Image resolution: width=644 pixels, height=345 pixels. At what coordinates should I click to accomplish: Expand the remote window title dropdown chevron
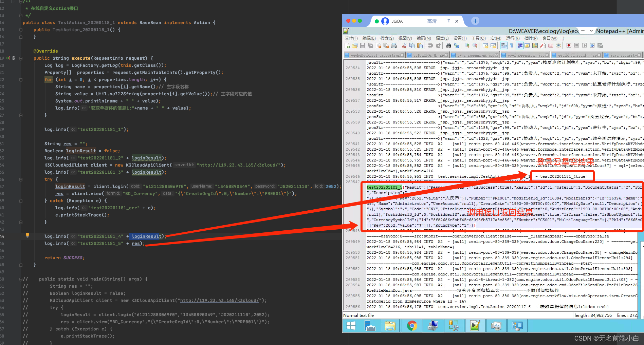591,31
